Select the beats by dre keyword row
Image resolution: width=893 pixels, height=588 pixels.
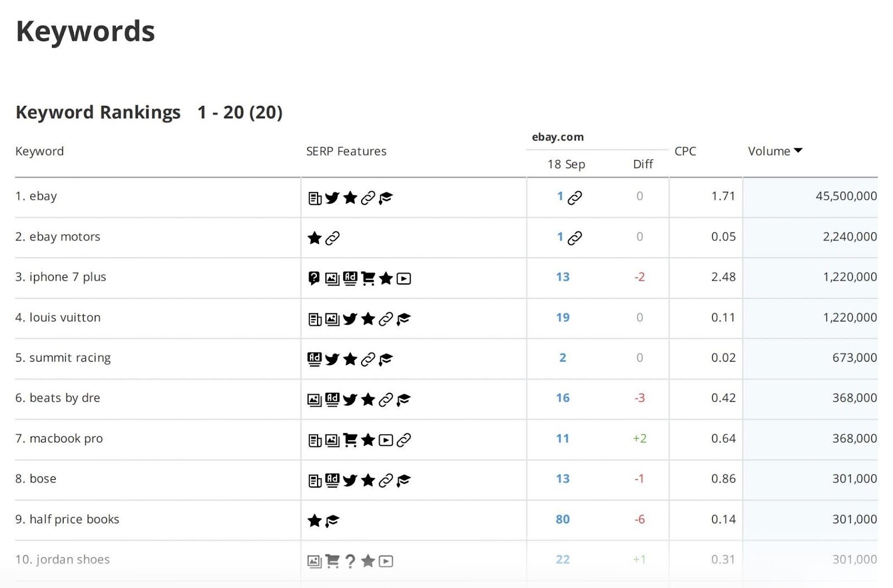(65, 398)
